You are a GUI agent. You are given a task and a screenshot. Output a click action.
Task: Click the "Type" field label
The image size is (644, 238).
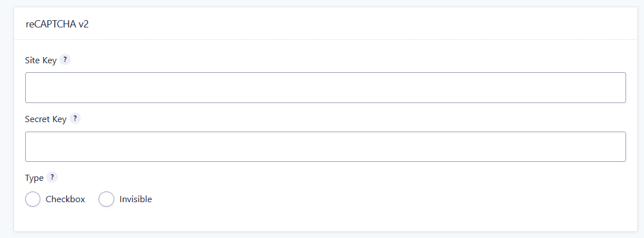34,179
